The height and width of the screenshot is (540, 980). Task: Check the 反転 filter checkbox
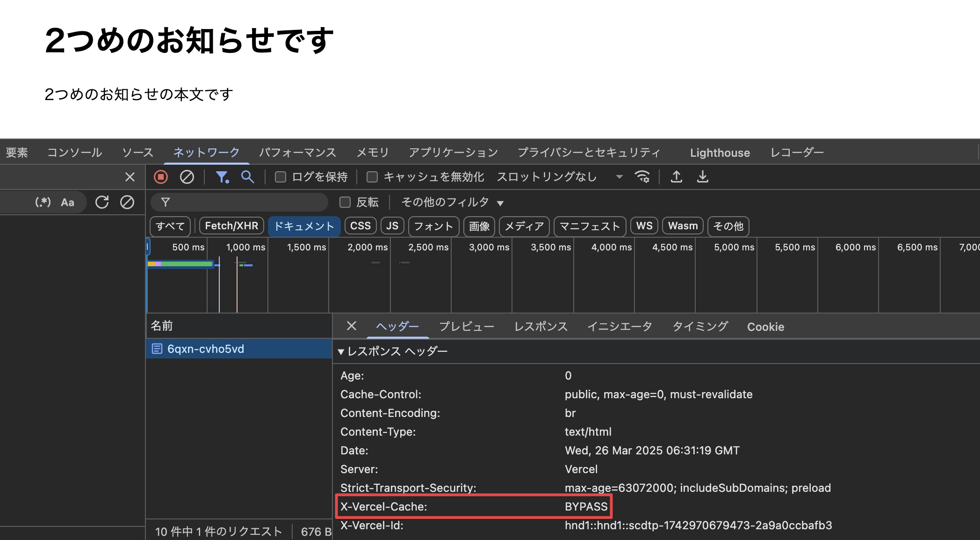[345, 202]
